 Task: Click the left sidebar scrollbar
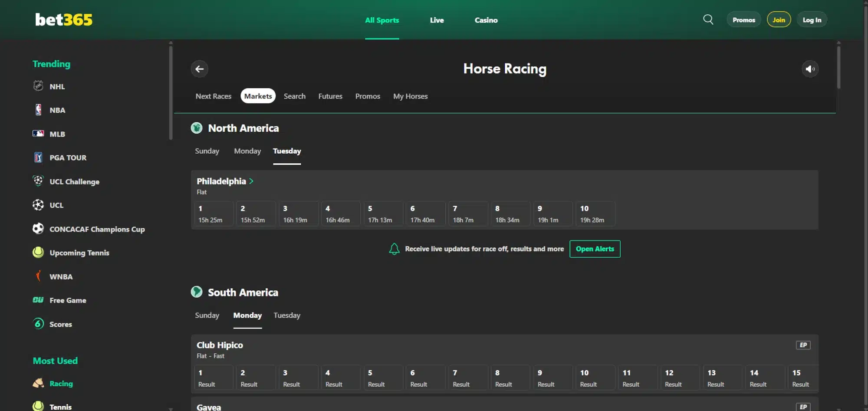(171, 92)
